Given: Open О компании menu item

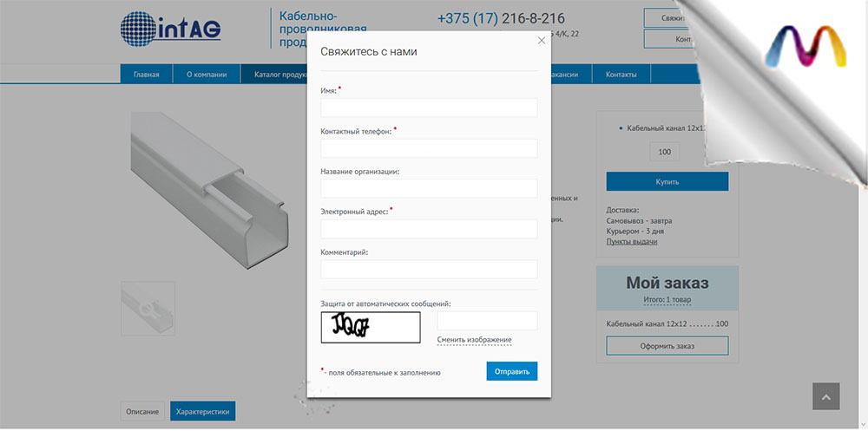Looking at the screenshot, I should (207, 74).
